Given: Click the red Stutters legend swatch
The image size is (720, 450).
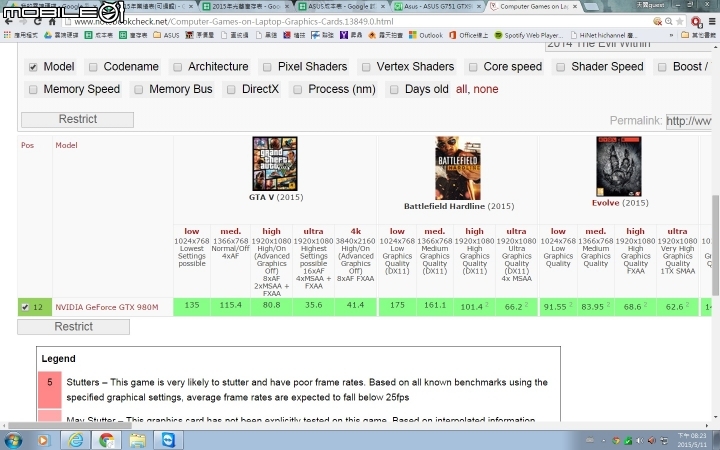Looking at the screenshot, I should tap(50, 390).
